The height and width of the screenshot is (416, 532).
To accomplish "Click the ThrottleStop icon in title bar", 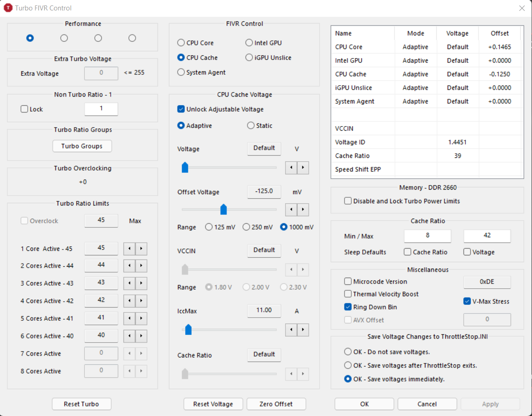I will point(8,8).
